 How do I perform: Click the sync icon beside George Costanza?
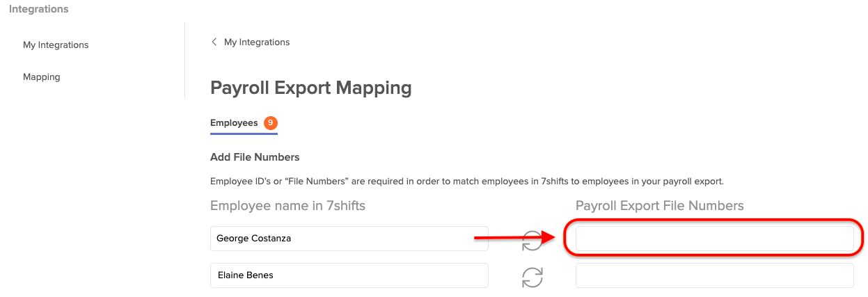point(532,241)
